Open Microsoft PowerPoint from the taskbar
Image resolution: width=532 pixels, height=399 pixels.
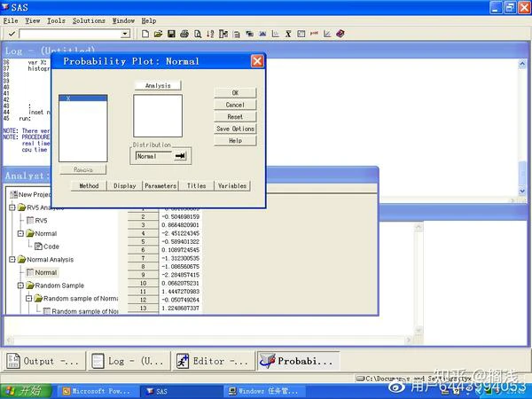point(97,391)
